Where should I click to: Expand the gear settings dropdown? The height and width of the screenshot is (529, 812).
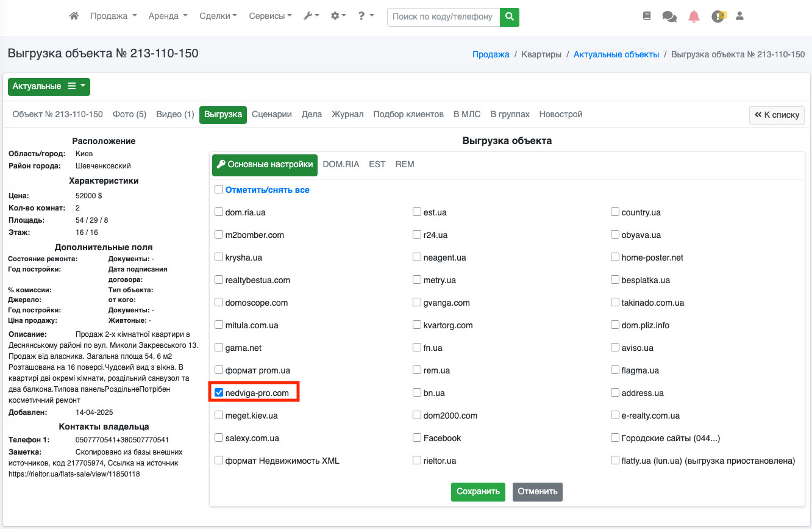point(338,16)
